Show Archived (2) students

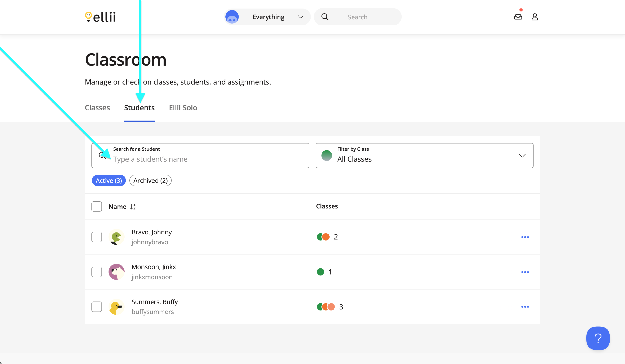click(x=150, y=181)
